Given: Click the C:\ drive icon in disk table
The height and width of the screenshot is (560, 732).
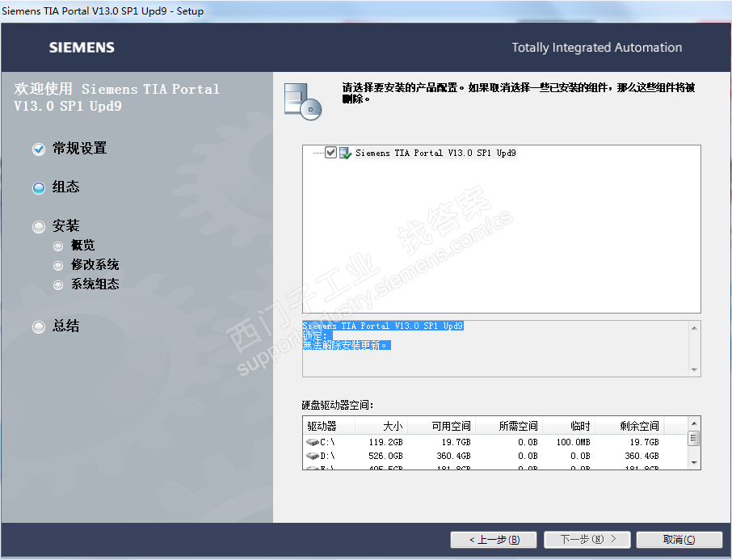Looking at the screenshot, I should 313,442.
